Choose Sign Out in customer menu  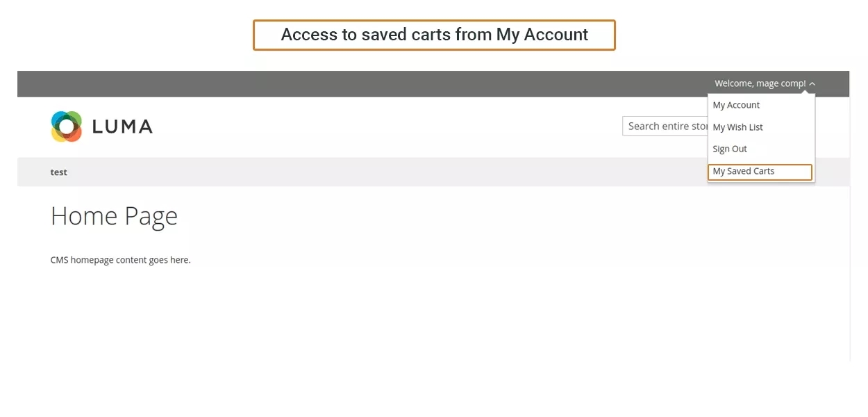click(730, 149)
